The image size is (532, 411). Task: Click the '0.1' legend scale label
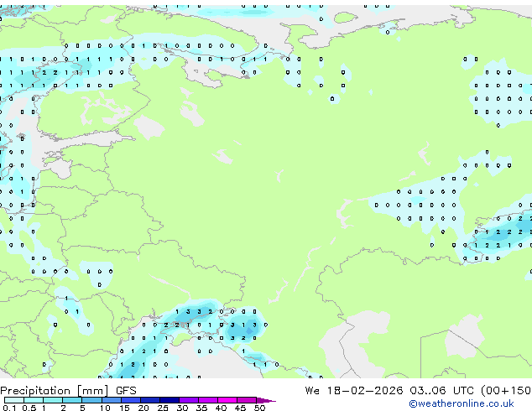tap(9, 408)
